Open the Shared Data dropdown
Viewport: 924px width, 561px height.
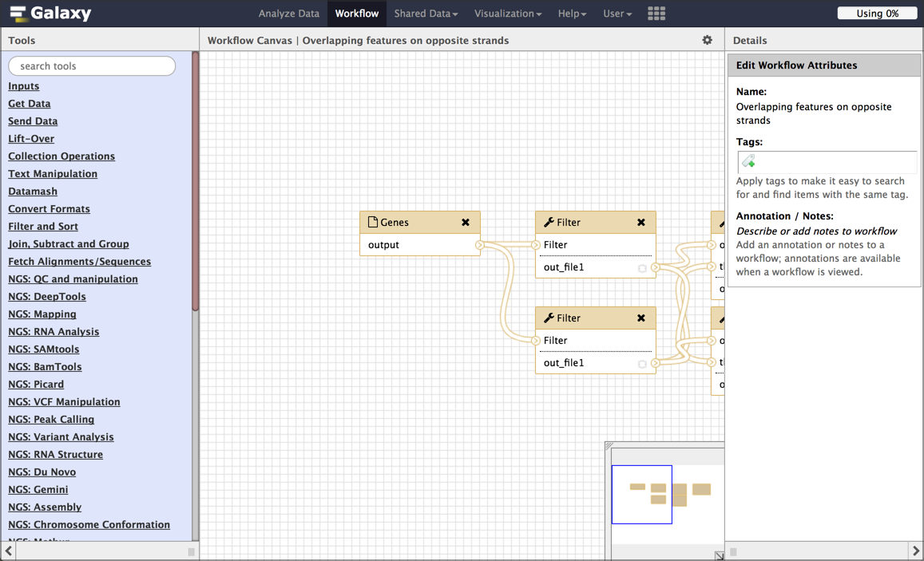426,14
